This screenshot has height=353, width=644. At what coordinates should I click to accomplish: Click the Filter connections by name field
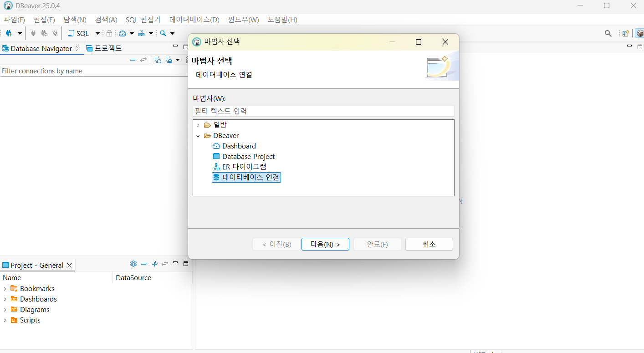click(x=94, y=71)
